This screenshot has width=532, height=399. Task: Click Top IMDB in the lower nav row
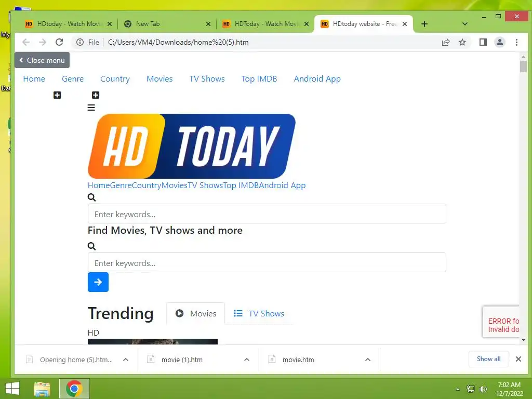tap(241, 185)
